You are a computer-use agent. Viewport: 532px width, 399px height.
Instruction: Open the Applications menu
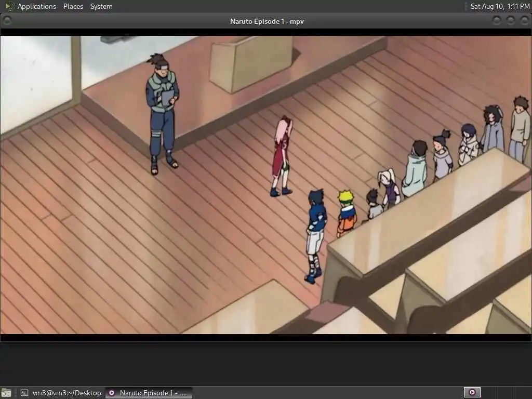[x=37, y=6]
